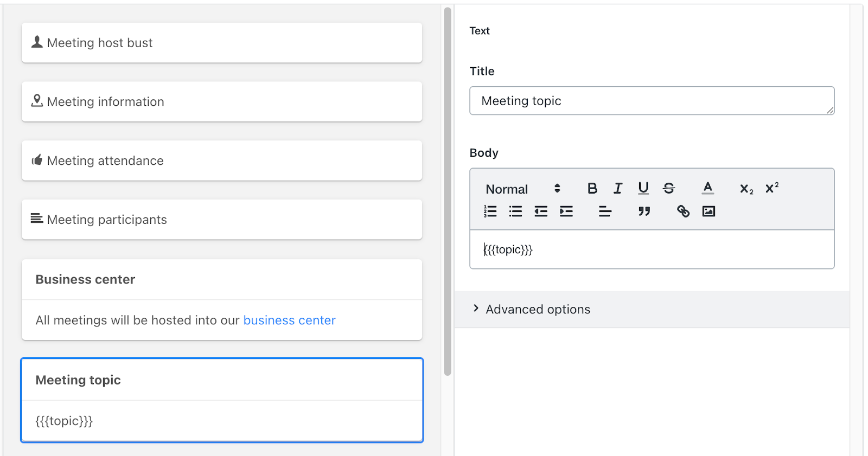Apply subscript formatting
This screenshot has height=456, width=868.
coord(746,189)
